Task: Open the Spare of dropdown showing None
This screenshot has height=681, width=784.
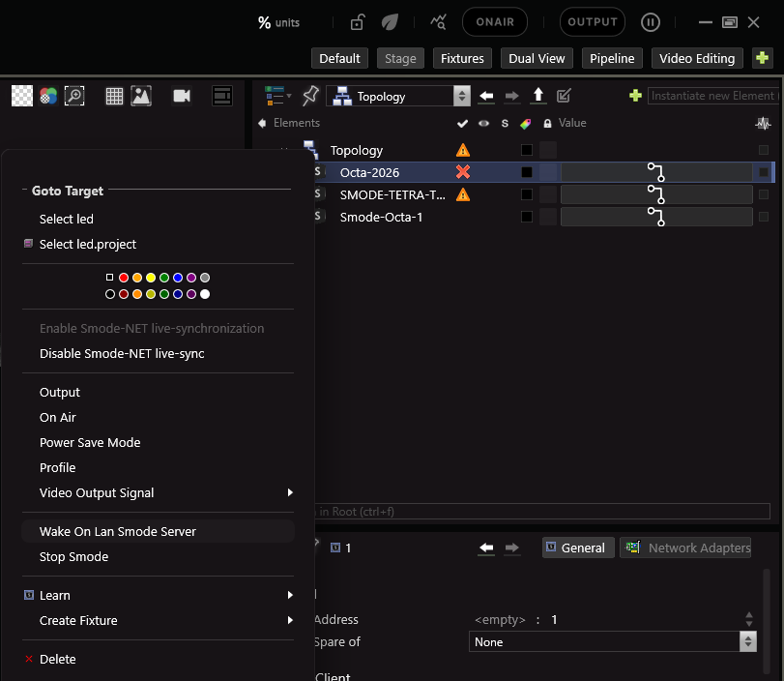Action: 613,641
